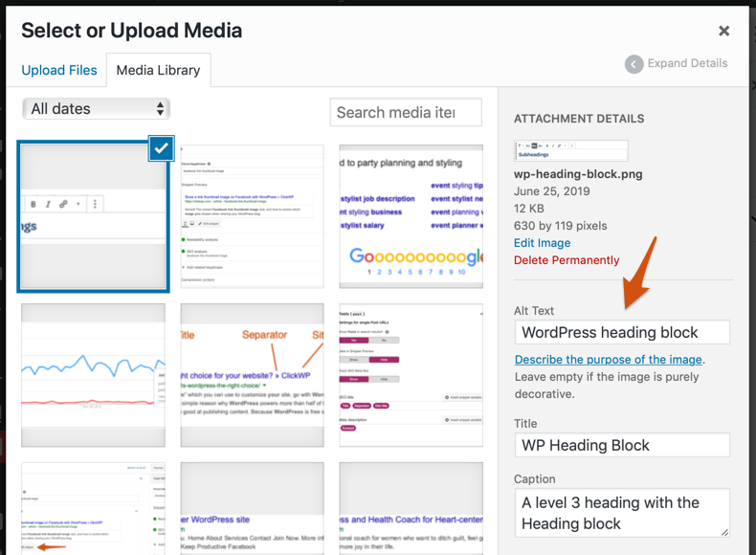Click the Expand Details chevron icon

pos(634,64)
